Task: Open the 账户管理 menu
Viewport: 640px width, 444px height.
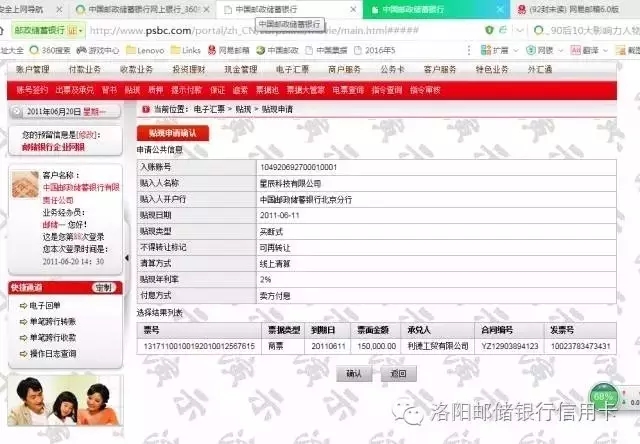Action: click(33, 69)
